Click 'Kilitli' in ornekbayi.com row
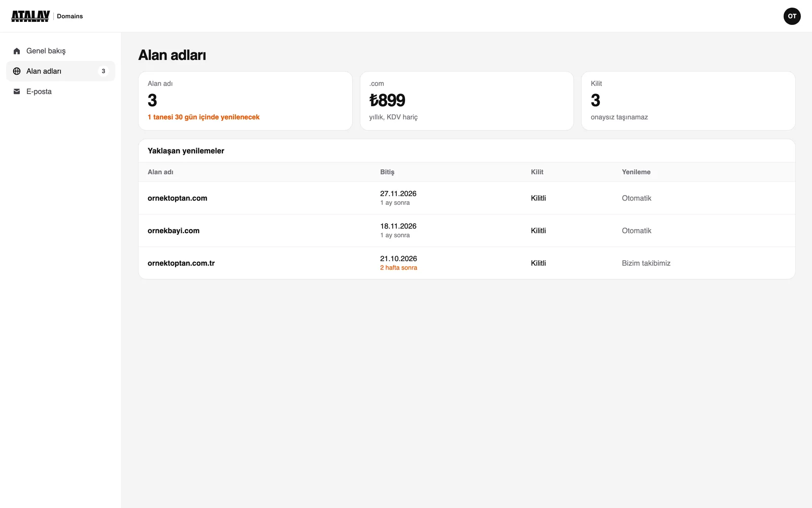 point(538,231)
